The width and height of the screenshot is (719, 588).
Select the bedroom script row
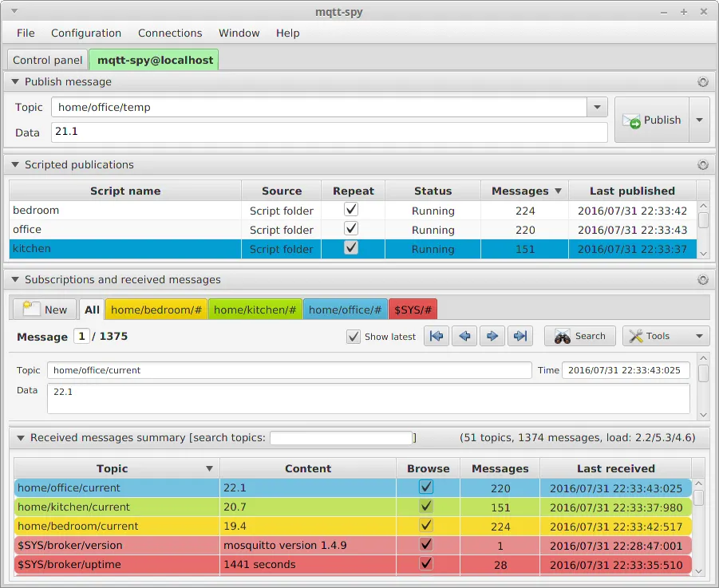[x=353, y=211]
